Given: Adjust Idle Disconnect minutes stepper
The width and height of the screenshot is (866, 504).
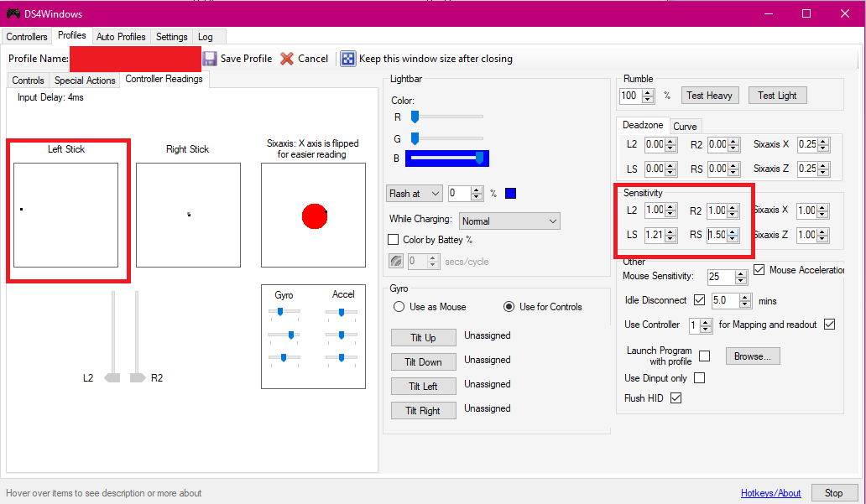Looking at the screenshot, I should click(x=745, y=301).
